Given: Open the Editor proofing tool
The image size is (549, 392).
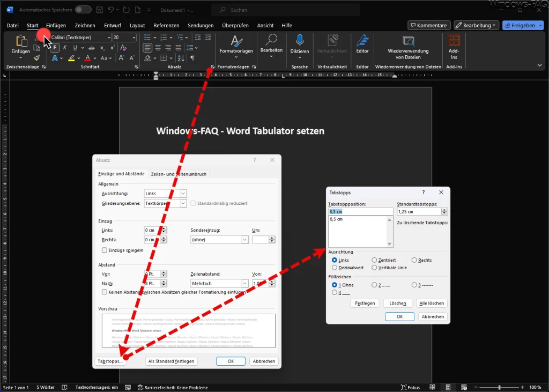Looking at the screenshot, I should tap(362, 44).
